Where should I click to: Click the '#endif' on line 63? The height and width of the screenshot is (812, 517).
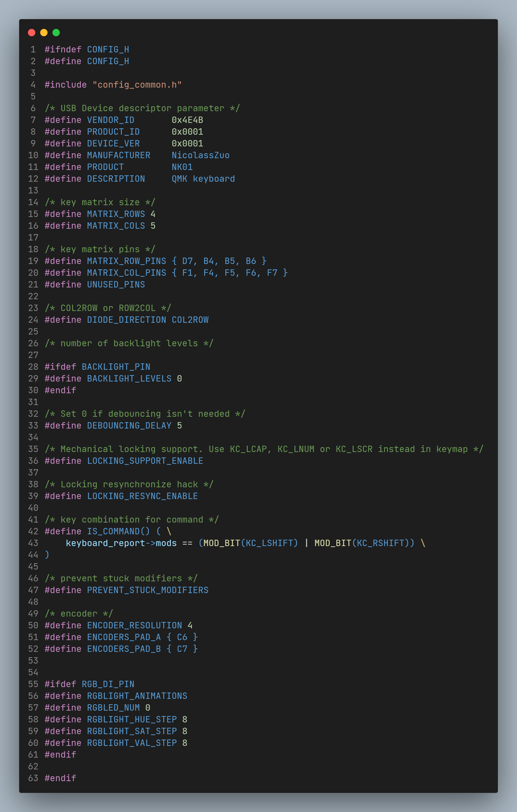(61, 778)
